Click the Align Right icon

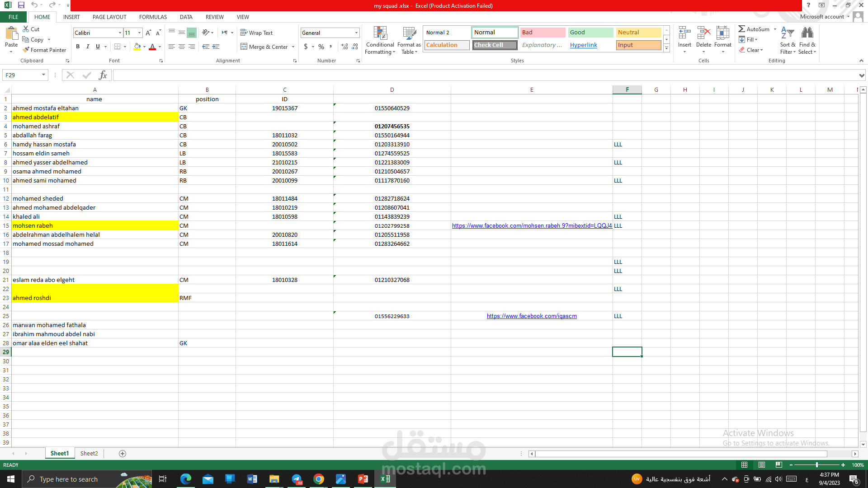coord(192,47)
